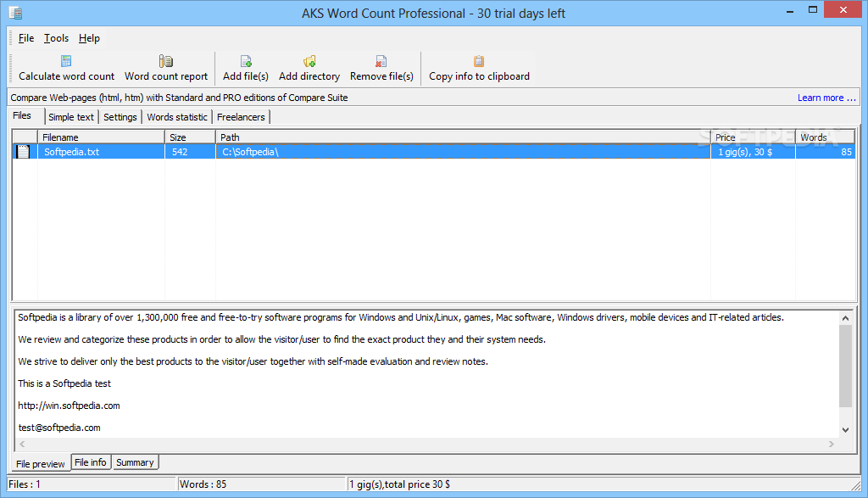Switch to the Simple text tab
Screen dimensions: 868x498
[x=71, y=117]
